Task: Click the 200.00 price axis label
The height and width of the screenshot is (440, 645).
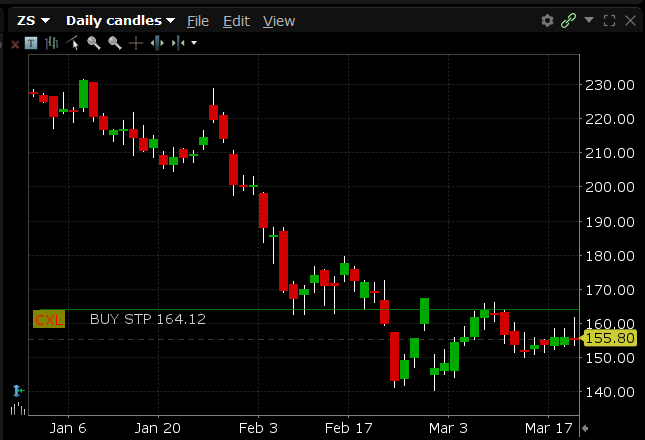Action: point(610,187)
